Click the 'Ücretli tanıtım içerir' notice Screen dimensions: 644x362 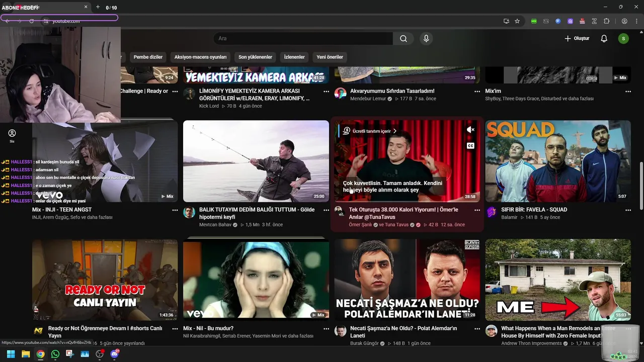click(x=370, y=131)
